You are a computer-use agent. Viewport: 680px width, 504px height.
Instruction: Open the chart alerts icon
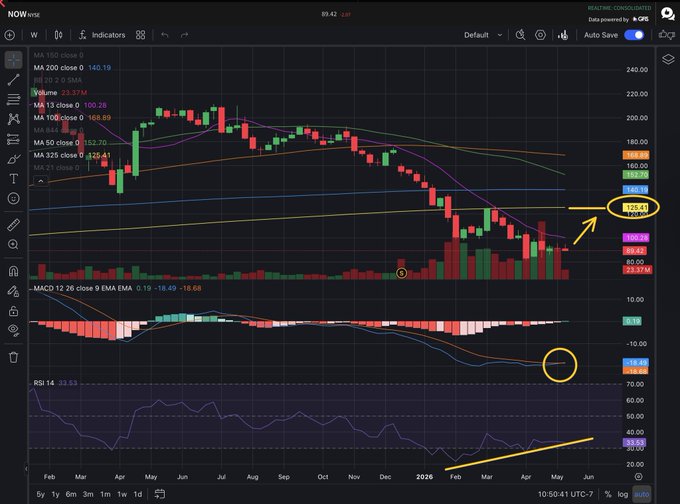tap(563, 35)
